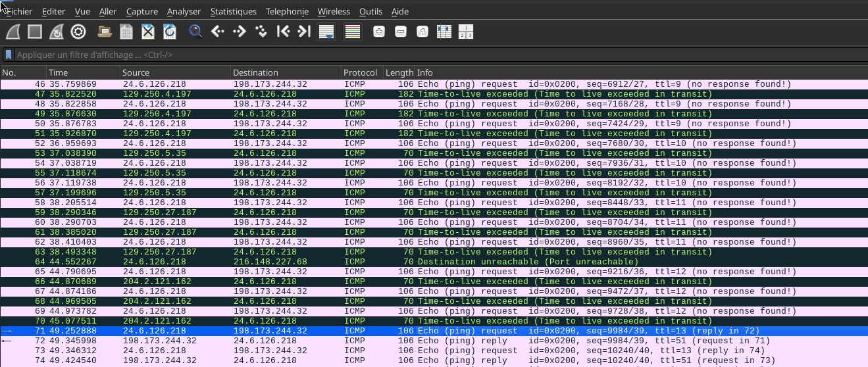The height and width of the screenshot is (367, 868).
Task: Zoom in on the packet text
Action: 379,31
